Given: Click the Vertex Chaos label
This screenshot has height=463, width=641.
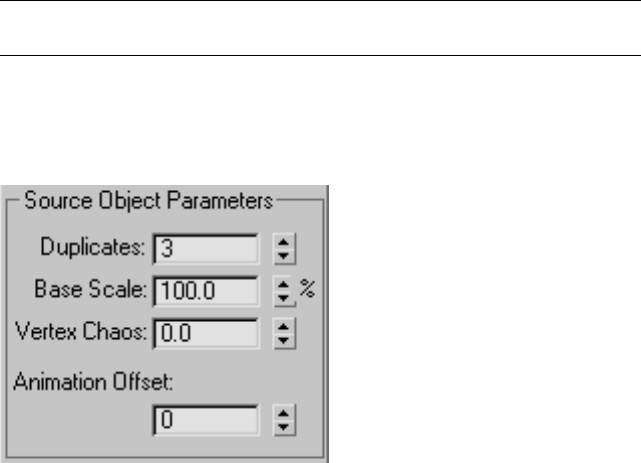Looking at the screenshot, I should (x=78, y=332).
